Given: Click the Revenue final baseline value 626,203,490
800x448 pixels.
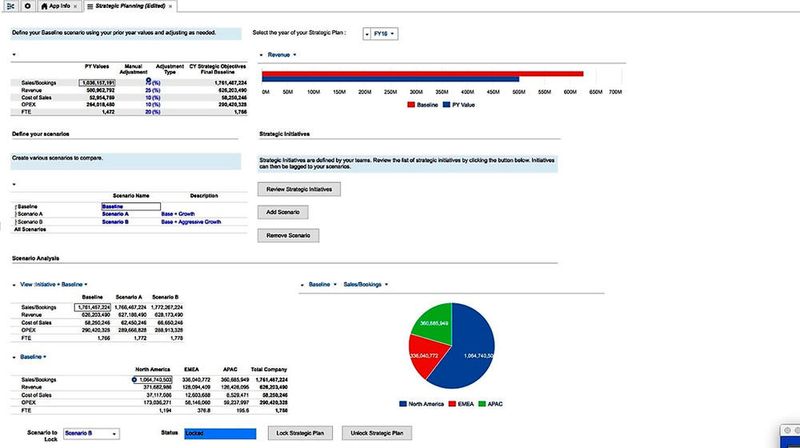Looking at the screenshot, I should 232,90.
